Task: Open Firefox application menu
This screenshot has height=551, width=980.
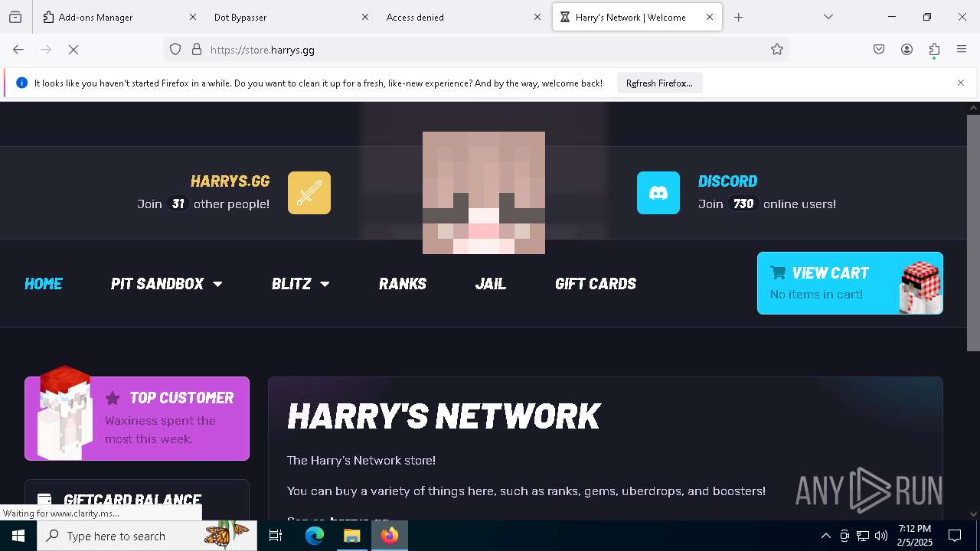Action: [962, 50]
